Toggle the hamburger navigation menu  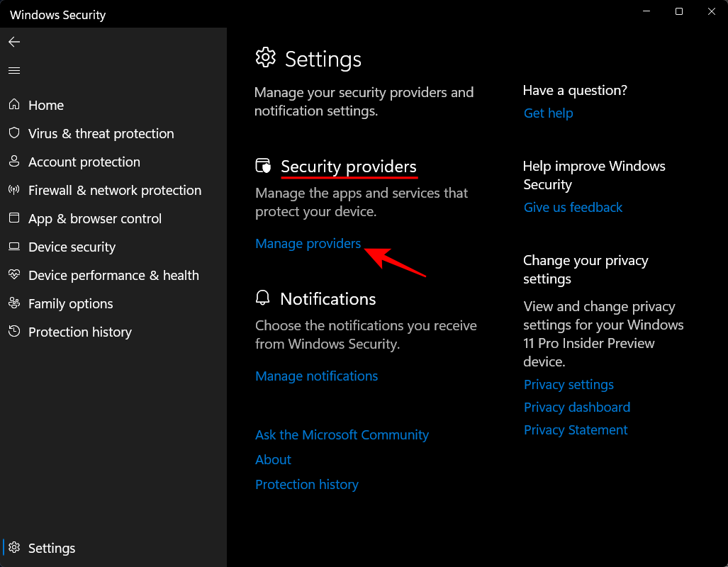coord(14,71)
